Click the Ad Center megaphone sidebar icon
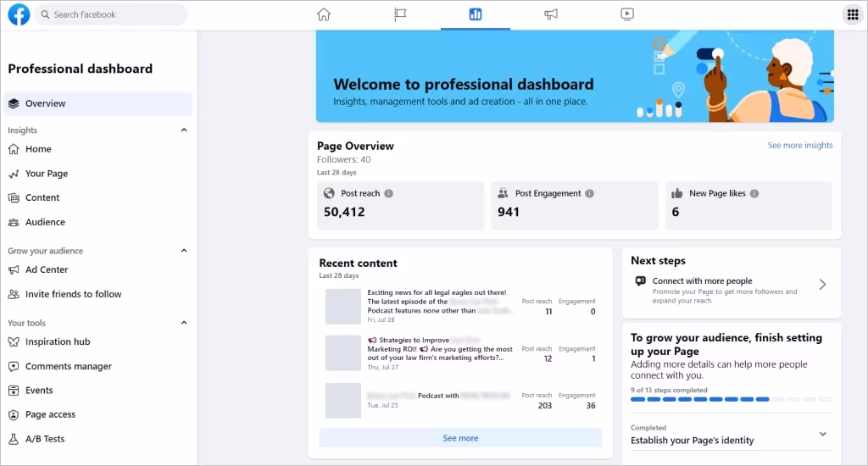 (x=14, y=269)
